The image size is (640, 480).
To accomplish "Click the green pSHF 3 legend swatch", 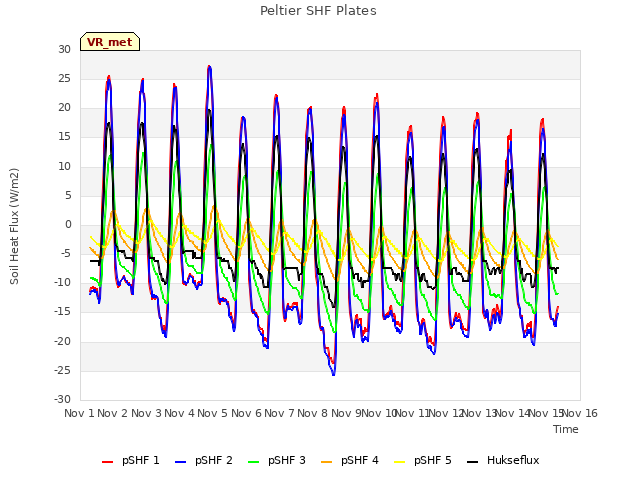I will [253, 462].
